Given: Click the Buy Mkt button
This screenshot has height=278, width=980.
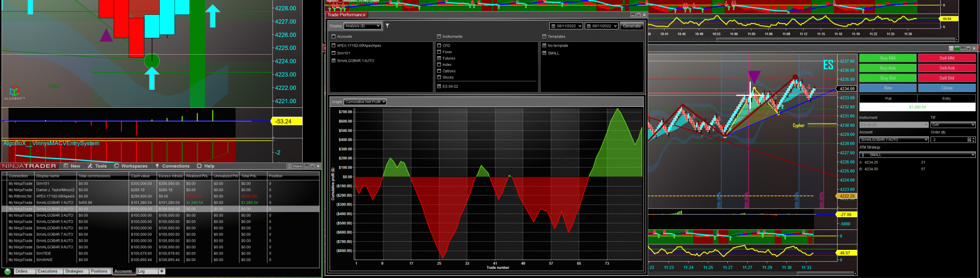Looking at the screenshot, I should (888, 58).
